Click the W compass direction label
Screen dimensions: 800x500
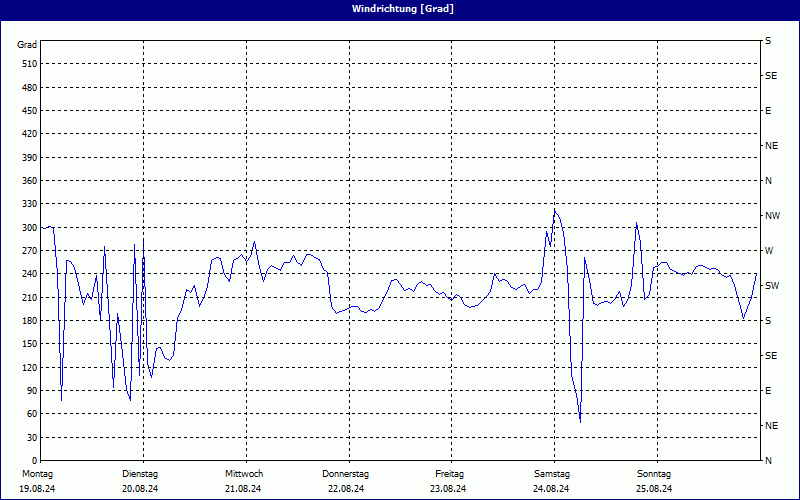[x=769, y=251]
